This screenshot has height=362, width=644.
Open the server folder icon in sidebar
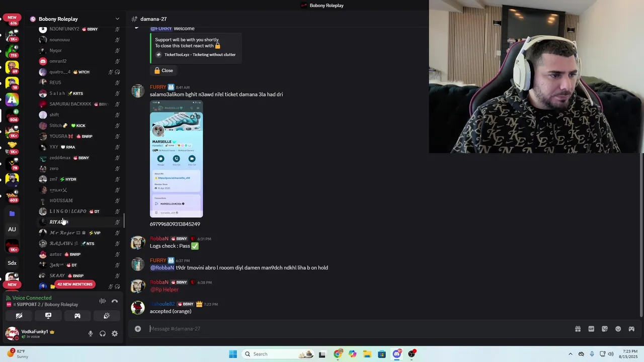[12, 214]
